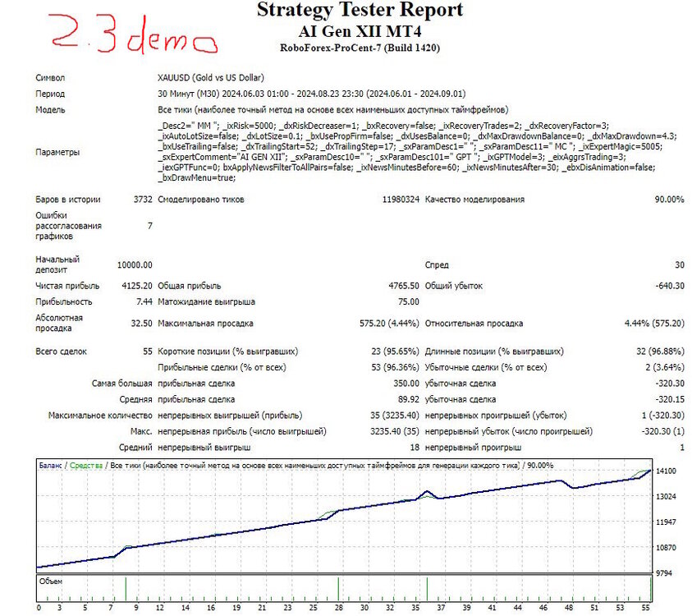Select average loss trade value -320.15
The image size is (692, 616).
coord(670,399)
